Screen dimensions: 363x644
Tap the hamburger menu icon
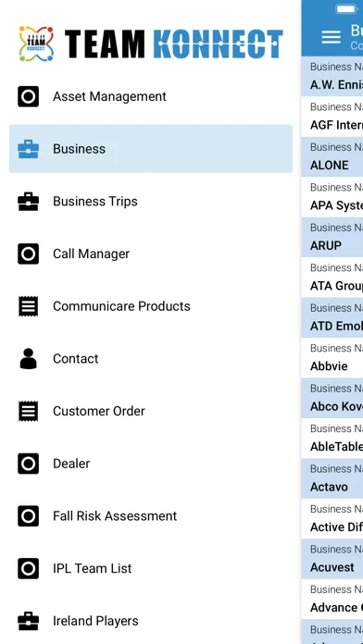point(331,37)
